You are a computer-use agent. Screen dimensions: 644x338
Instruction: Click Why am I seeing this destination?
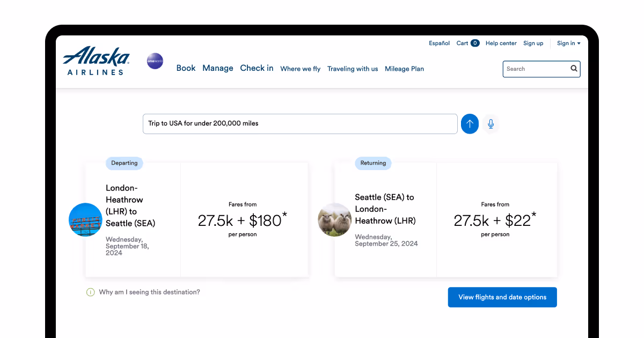click(x=149, y=292)
